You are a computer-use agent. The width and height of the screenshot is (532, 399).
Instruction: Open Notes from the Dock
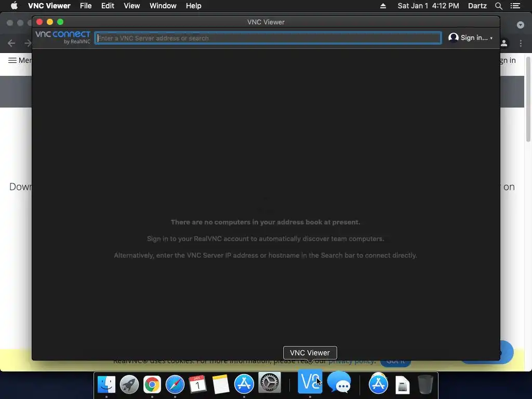(221, 384)
